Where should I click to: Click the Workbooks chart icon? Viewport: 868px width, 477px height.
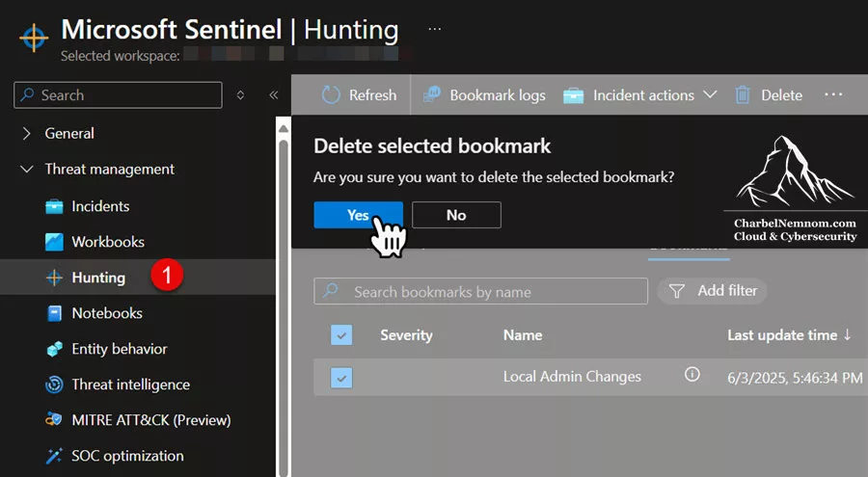point(54,242)
